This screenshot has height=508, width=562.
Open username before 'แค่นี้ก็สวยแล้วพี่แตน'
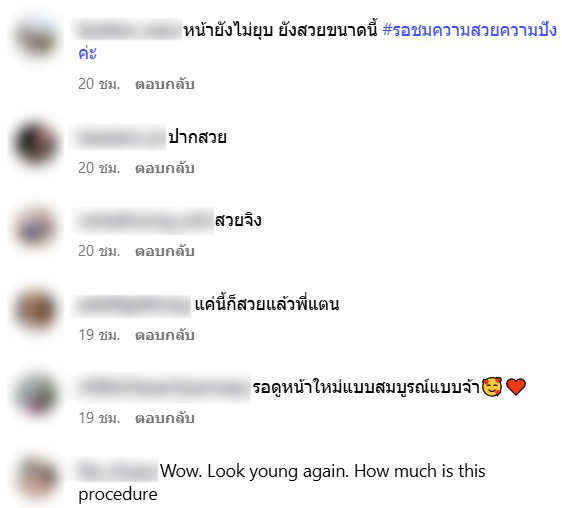pyautogui.click(x=132, y=305)
